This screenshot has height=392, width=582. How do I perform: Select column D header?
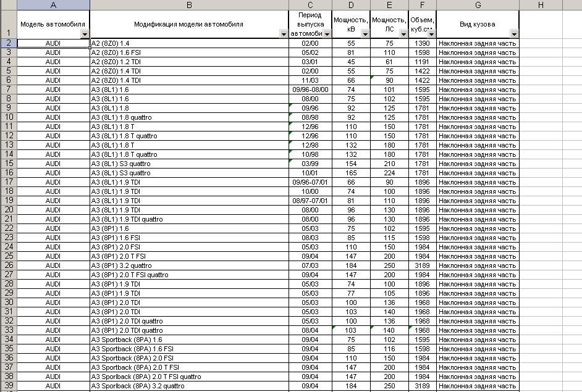pyautogui.click(x=351, y=5)
